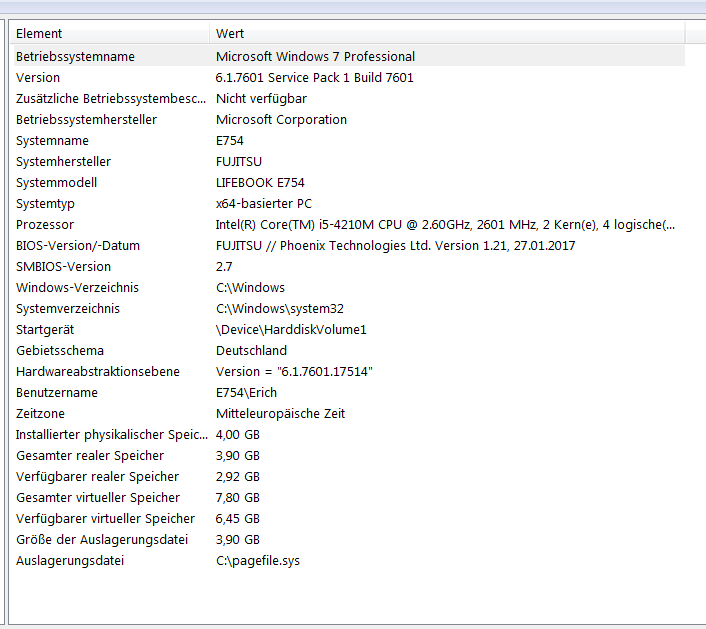Image resolution: width=706 pixels, height=629 pixels.
Task: Click the 'Nicht verfügbar' value
Action: (261, 99)
